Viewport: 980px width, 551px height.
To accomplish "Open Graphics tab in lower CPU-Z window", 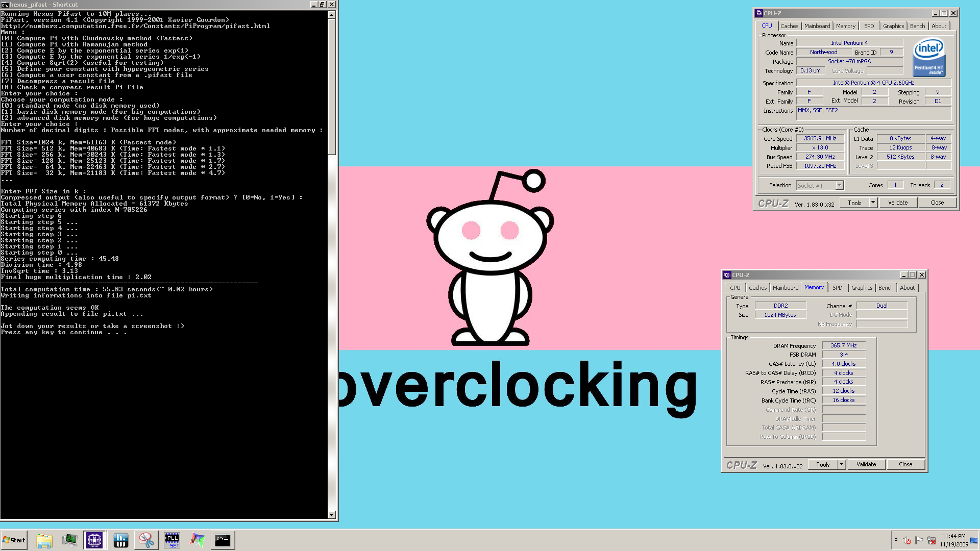I will pos(862,288).
